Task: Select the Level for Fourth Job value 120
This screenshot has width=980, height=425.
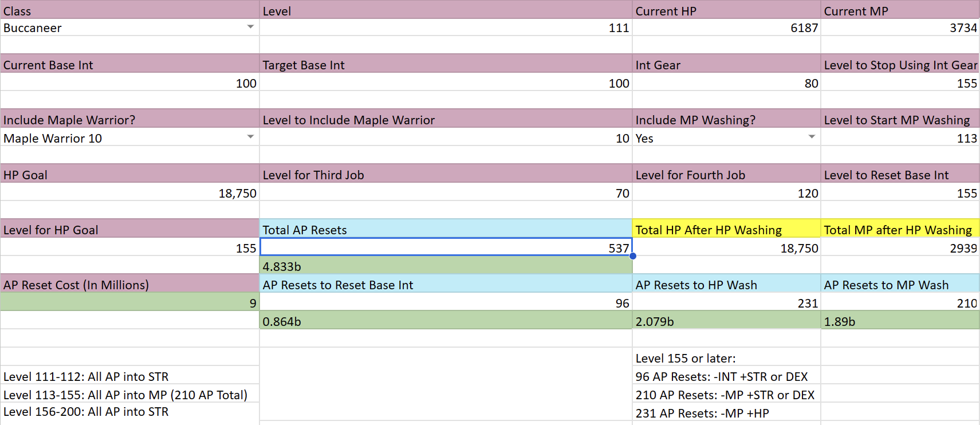Action: click(726, 193)
